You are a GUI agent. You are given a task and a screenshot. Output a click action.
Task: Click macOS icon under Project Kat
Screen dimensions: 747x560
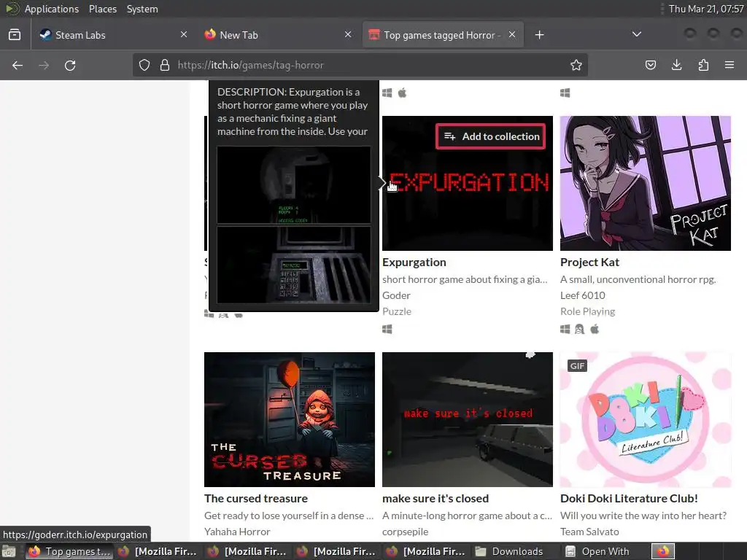tap(595, 329)
